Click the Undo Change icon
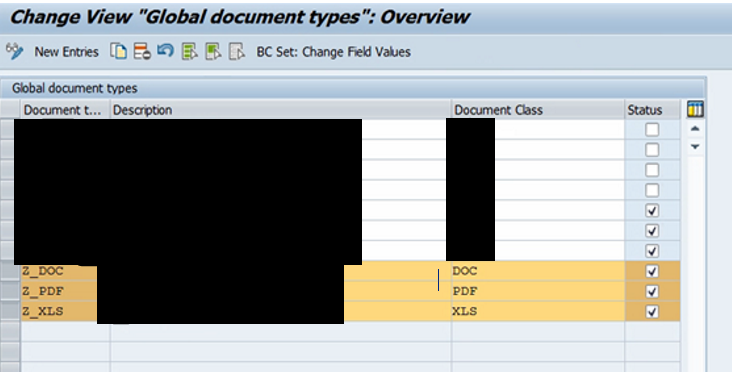 coord(165,50)
